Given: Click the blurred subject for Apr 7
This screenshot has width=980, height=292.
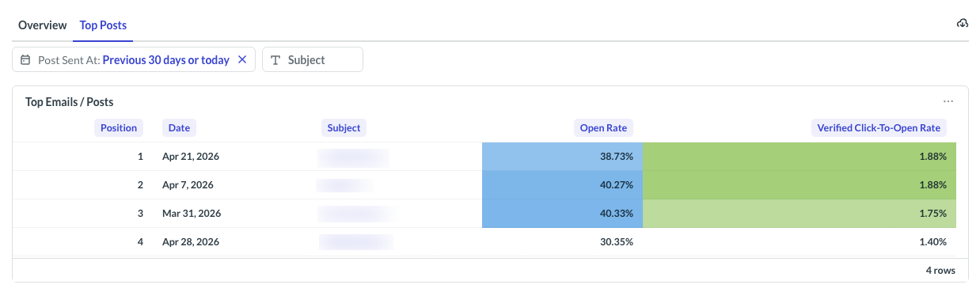Looking at the screenshot, I should point(344,185).
